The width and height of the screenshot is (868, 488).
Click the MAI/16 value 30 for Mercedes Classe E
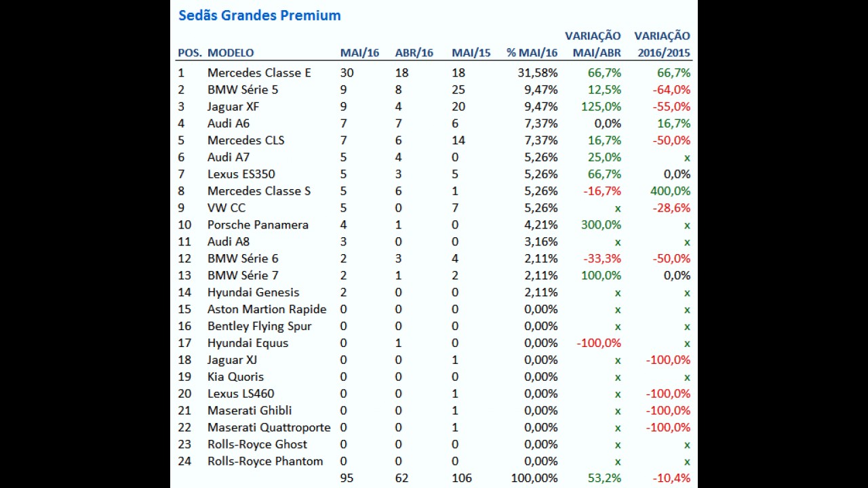pos(347,73)
